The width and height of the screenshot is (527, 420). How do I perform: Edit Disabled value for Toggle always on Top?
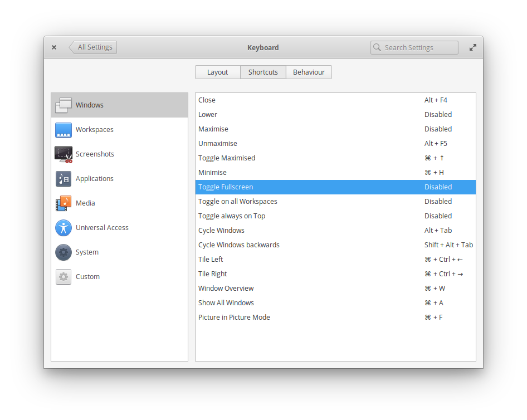point(438,216)
